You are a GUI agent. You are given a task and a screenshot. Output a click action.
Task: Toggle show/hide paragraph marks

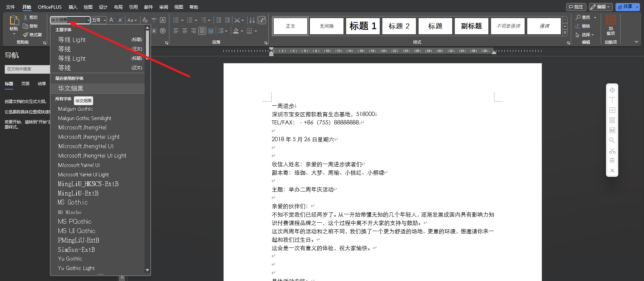tap(262, 20)
